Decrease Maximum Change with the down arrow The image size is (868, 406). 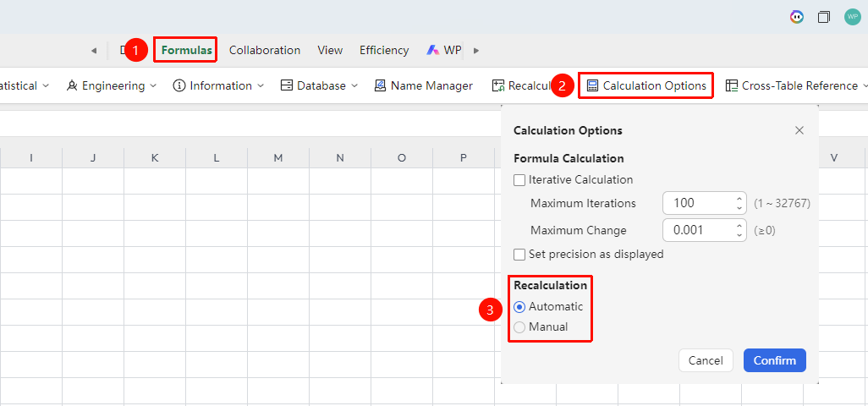[739, 234]
